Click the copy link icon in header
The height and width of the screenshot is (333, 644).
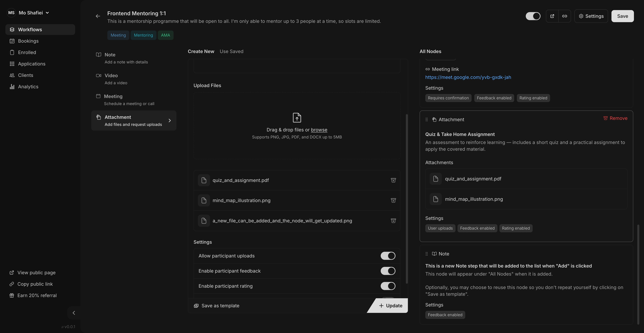(x=565, y=16)
